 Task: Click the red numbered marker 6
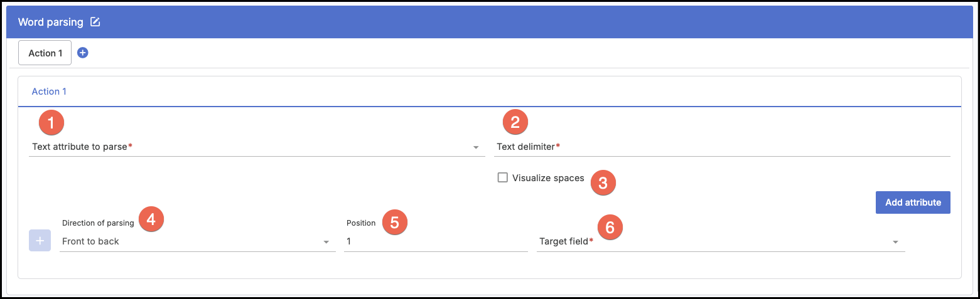click(x=610, y=226)
